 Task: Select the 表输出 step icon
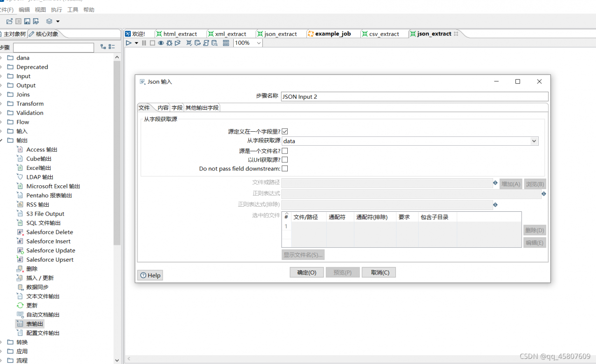[x=20, y=324]
